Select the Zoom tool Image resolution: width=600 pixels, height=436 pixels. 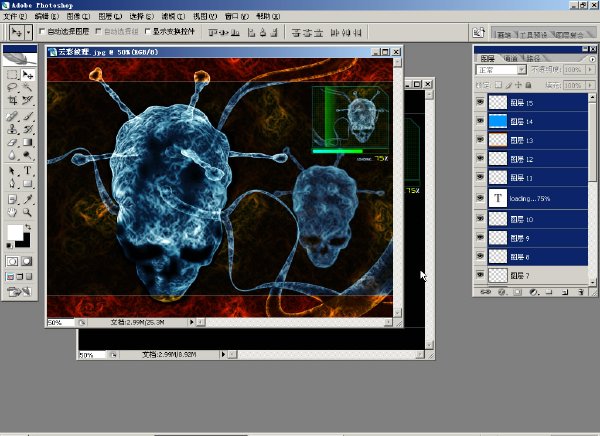click(x=27, y=212)
